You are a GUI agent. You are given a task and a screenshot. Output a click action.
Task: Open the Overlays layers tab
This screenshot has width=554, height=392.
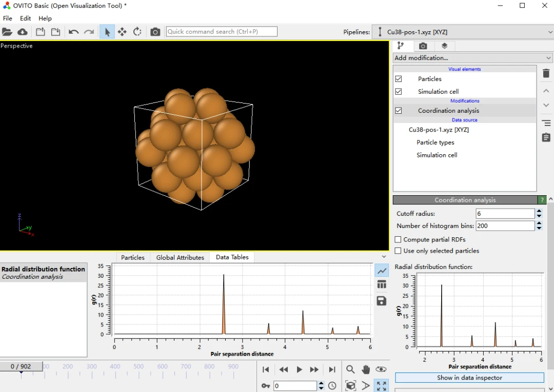[x=444, y=46]
